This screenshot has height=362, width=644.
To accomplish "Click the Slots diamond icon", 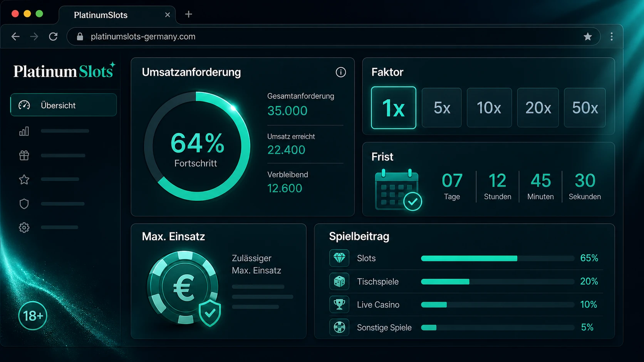I will pyautogui.click(x=339, y=258).
